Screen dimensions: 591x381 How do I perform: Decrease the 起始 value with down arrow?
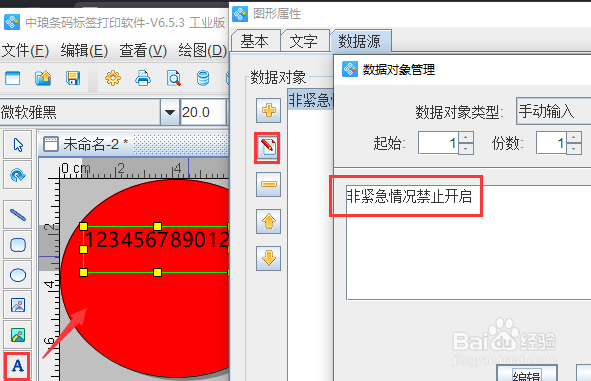click(466, 148)
